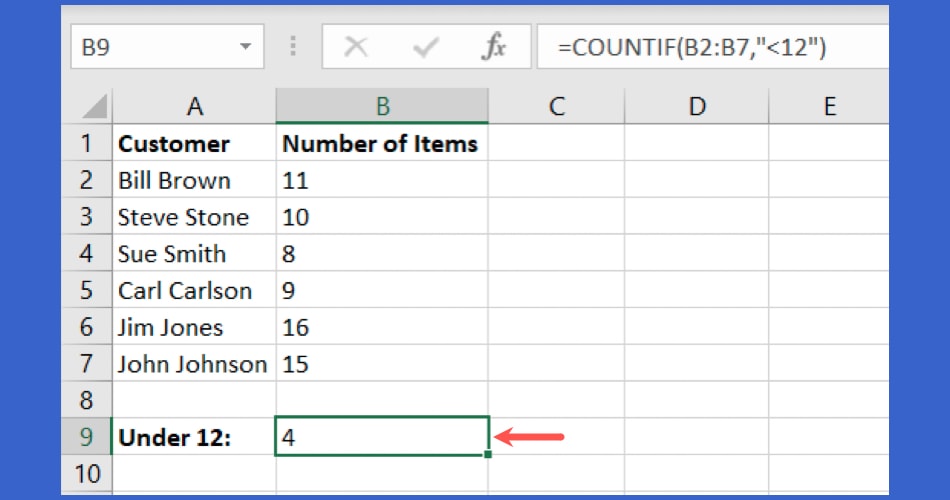Click the cell containing 8 in column B
This screenshot has width=950, height=500.
click(x=382, y=253)
